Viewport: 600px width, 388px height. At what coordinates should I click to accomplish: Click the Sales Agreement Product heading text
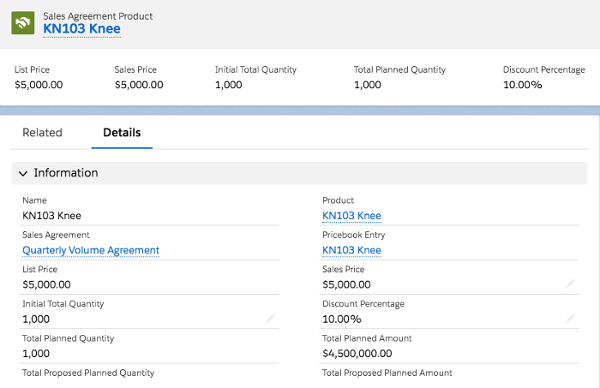click(98, 16)
